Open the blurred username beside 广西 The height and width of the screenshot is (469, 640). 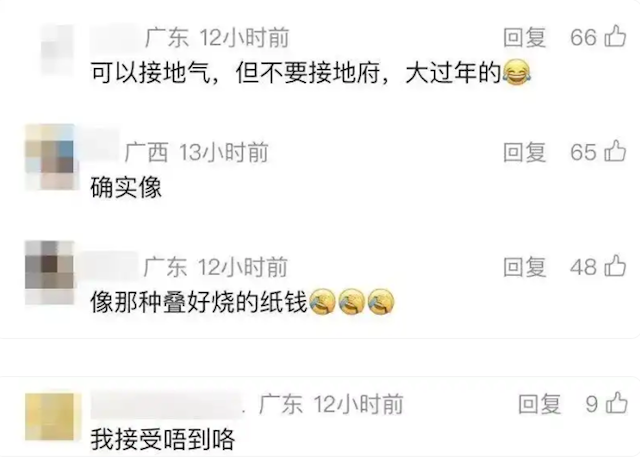coord(100,144)
